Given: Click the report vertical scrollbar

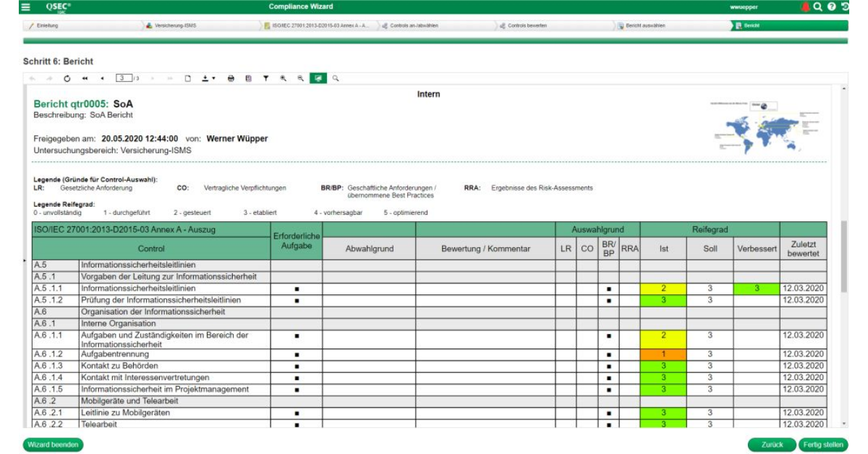Looking at the screenshot, I should [843, 255].
